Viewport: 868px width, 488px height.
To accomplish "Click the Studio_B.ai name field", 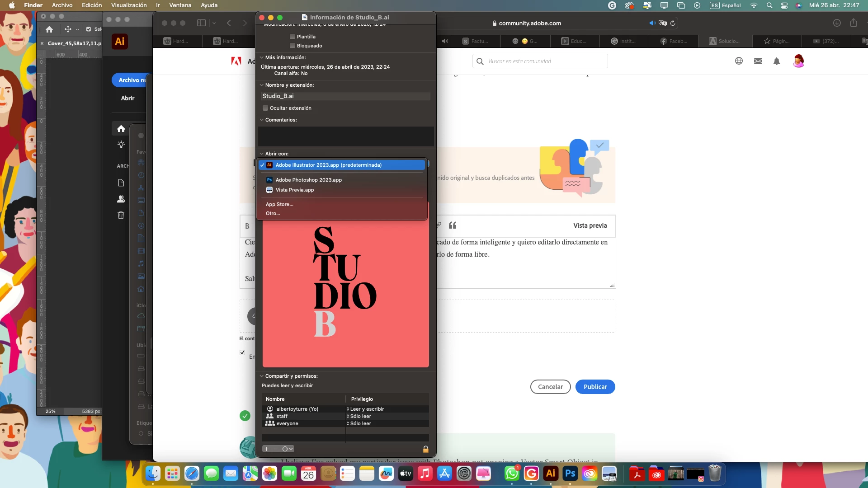I will pyautogui.click(x=345, y=96).
